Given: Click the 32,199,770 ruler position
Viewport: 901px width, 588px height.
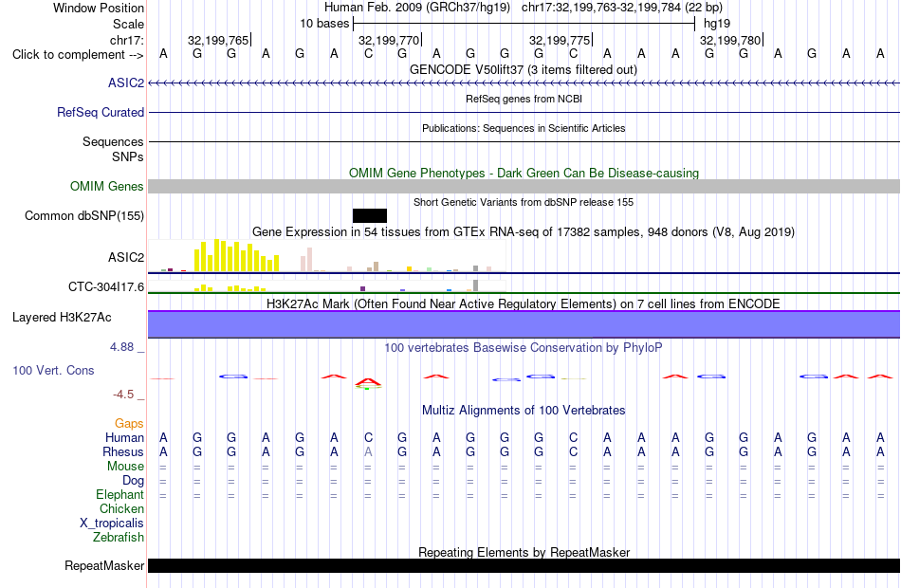Looking at the screenshot, I should point(389,40).
